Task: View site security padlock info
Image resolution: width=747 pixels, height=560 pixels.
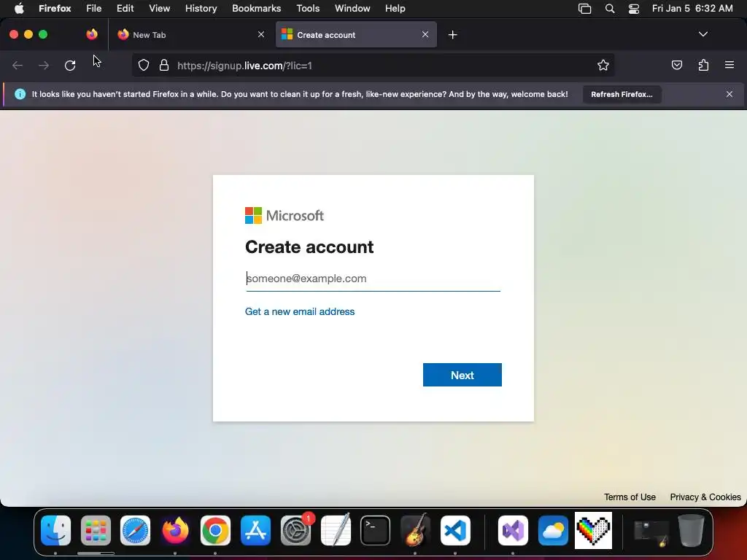Action: coord(164,65)
